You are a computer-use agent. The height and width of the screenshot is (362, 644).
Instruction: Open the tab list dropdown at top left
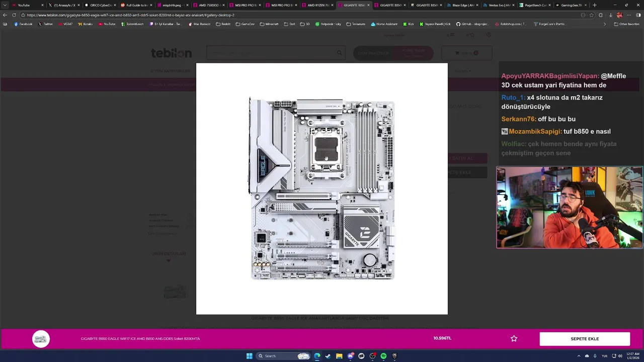[x=5, y=5]
